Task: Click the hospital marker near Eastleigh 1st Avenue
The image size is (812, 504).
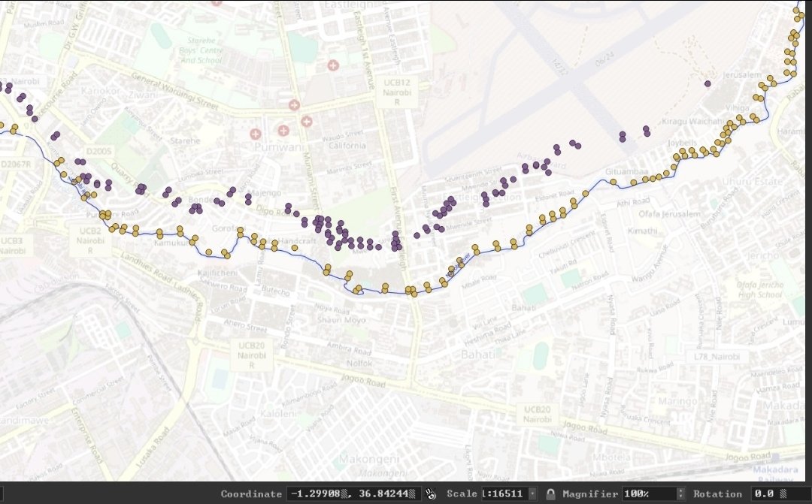Action: click(333, 65)
